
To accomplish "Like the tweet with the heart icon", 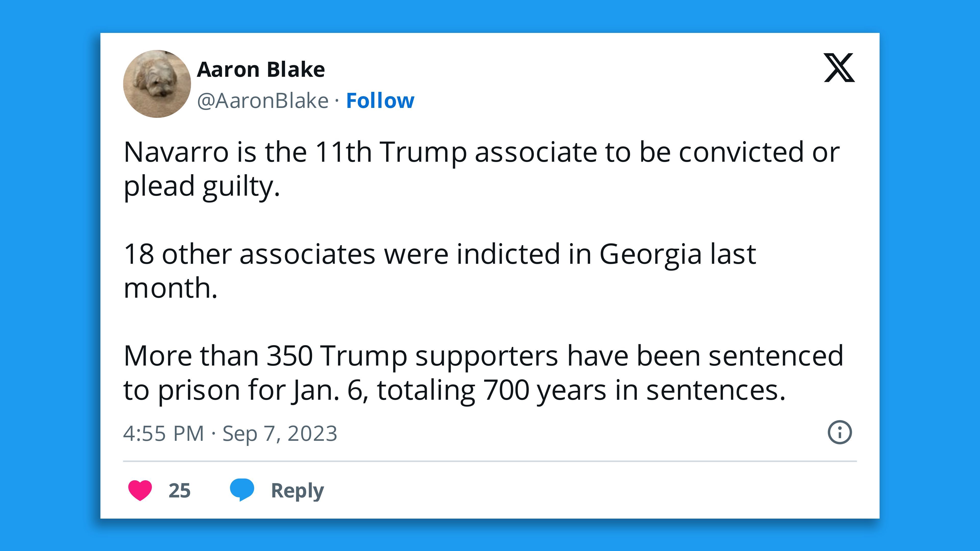I will click(140, 490).
